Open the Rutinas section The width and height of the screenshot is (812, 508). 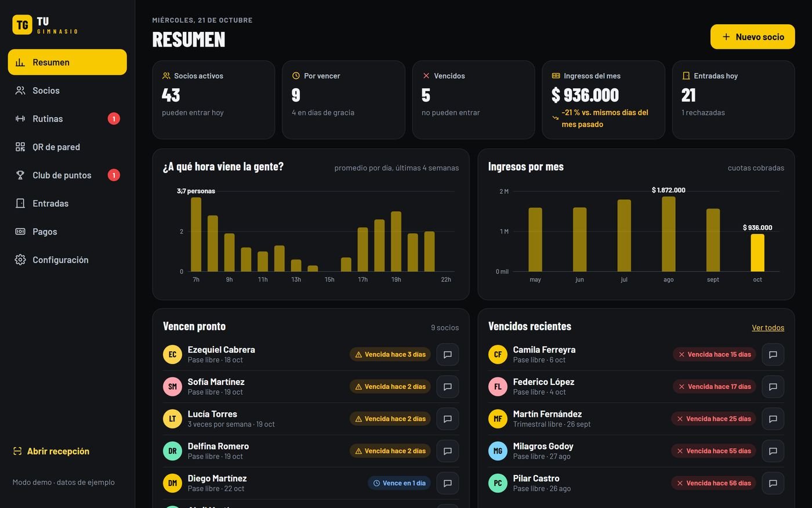click(x=67, y=118)
